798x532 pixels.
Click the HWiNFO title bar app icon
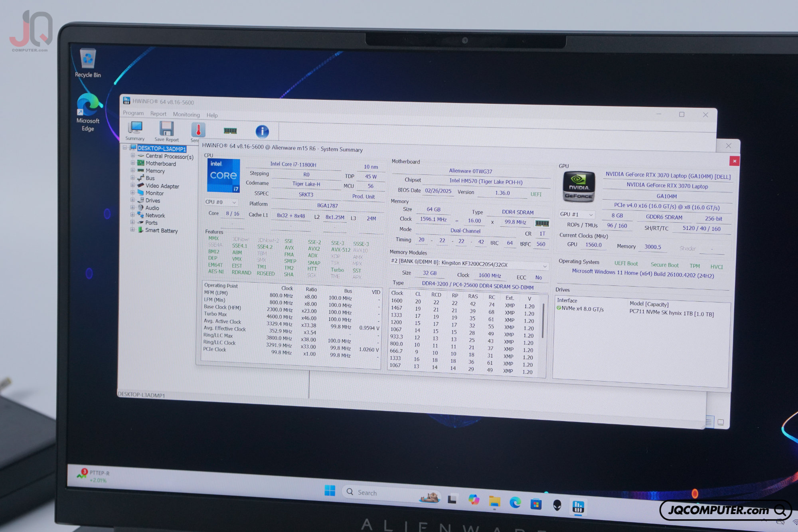click(126, 100)
